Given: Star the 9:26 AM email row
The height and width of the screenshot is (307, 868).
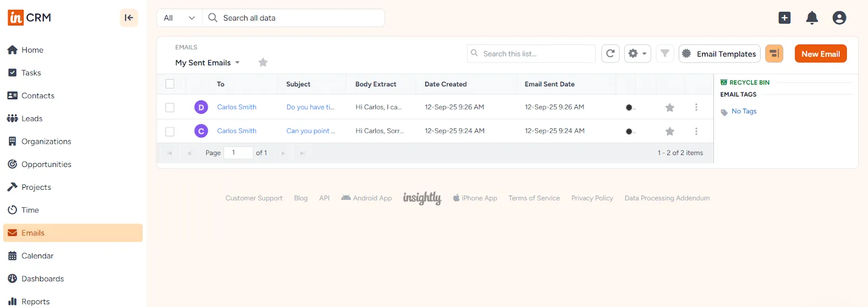Looking at the screenshot, I should (x=670, y=107).
